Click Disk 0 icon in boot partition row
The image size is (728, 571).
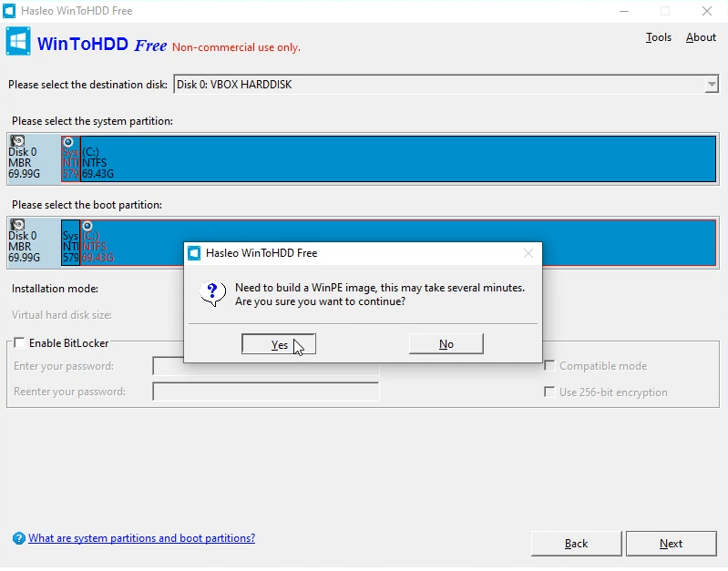[x=17, y=225]
